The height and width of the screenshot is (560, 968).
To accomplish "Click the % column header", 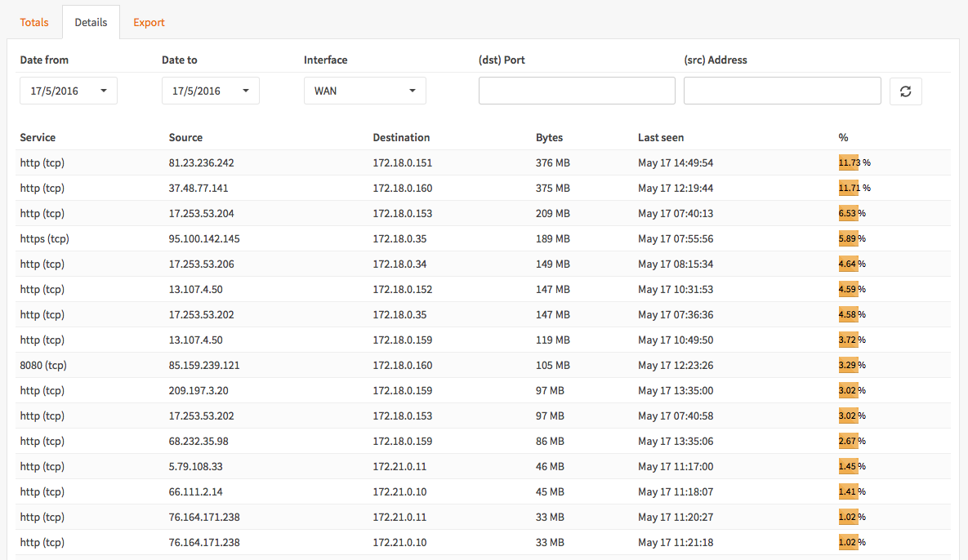I will pos(843,137).
